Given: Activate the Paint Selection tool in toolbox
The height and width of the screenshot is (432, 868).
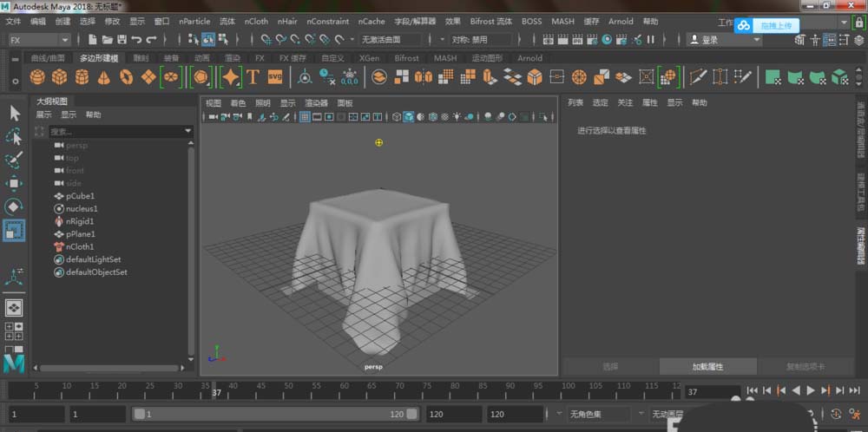Looking at the screenshot, I should (x=14, y=160).
